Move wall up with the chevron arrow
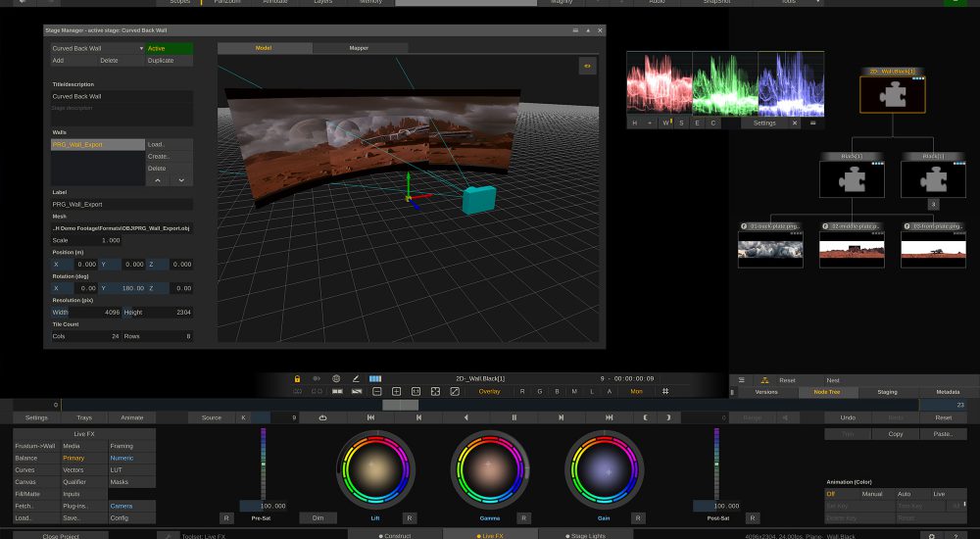 [158, 180]
